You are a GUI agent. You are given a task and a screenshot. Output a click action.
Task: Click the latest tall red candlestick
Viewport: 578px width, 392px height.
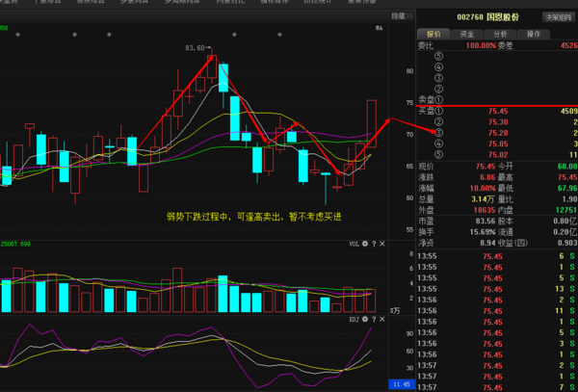click(372, 124)
